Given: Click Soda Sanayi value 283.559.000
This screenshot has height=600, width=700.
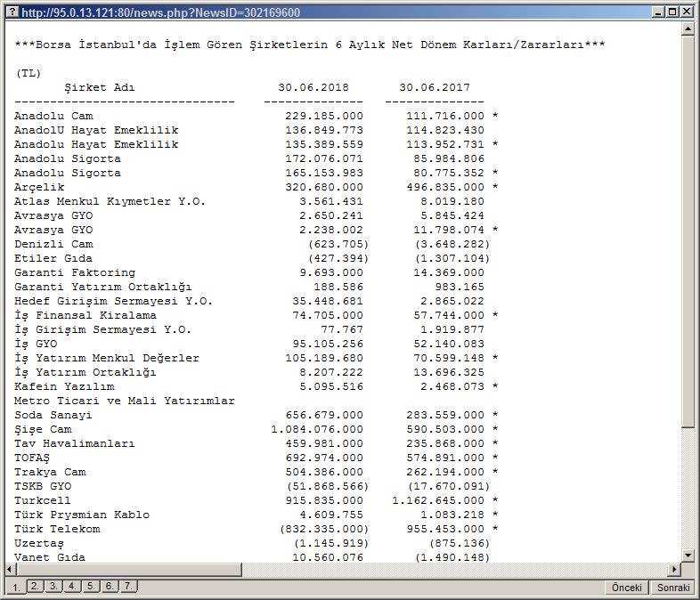Looking at the screenshot, I should pyautogui.click(x=445, y=416).
